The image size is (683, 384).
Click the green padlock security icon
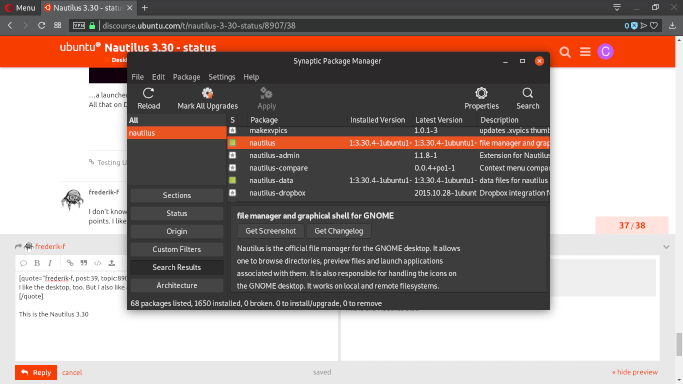92,26
